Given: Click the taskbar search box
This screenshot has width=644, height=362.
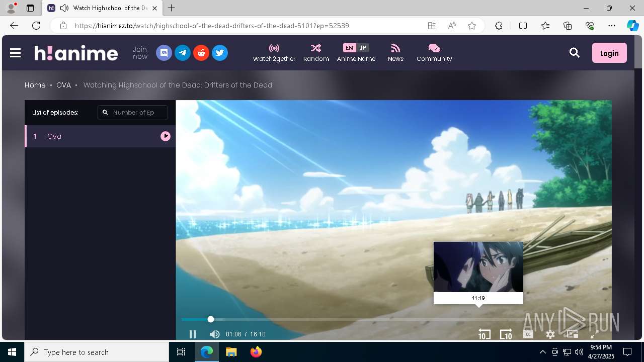Looking at the screenshot, I should pos(97,352).
